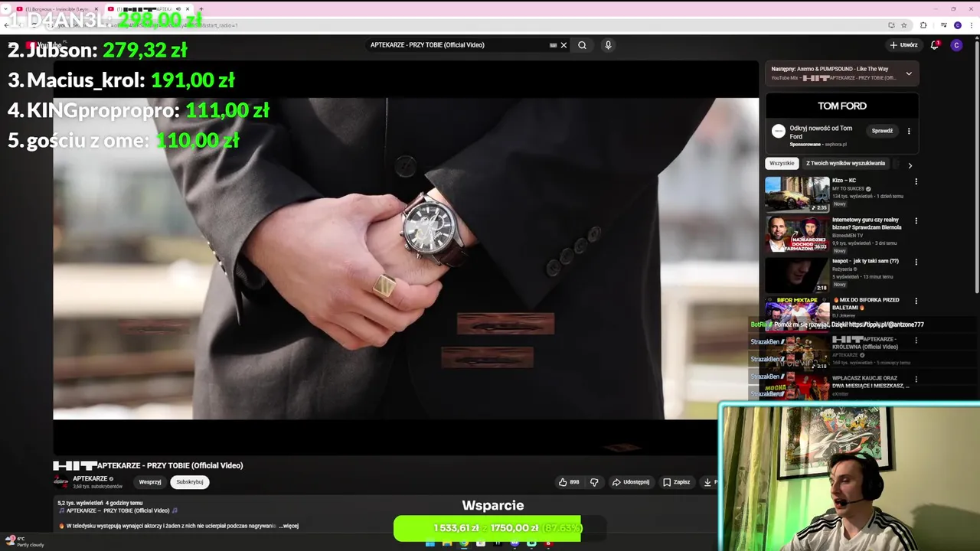980x551 pixels.
Task: Click the Kizo – KC video title
Action: [844, 181]
